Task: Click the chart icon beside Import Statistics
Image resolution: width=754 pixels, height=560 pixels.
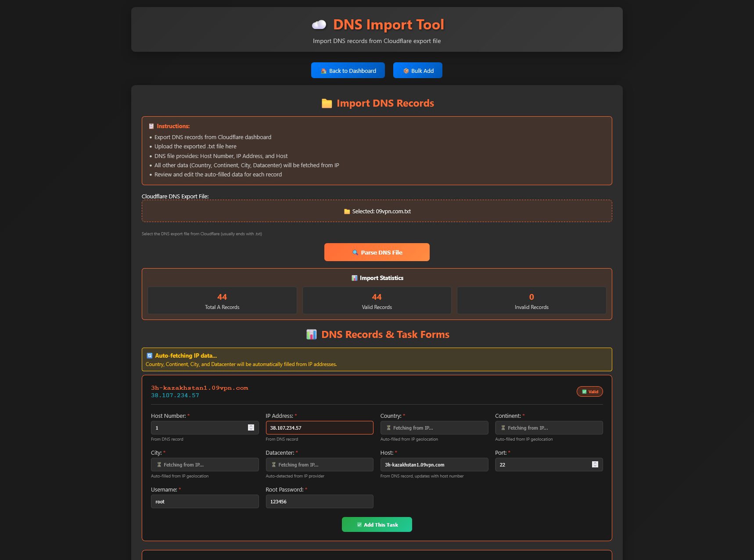Action: click(354, 278)
